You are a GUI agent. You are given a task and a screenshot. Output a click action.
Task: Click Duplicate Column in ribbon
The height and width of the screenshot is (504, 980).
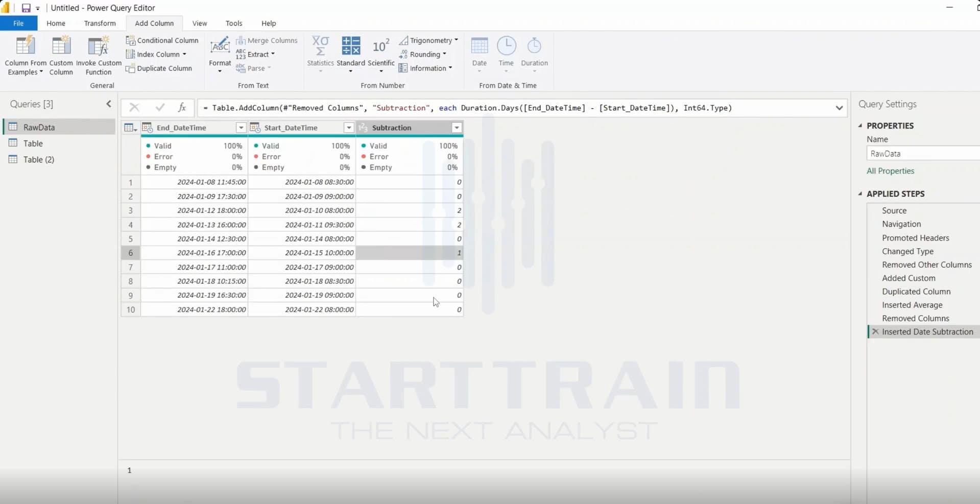(159, 68)
